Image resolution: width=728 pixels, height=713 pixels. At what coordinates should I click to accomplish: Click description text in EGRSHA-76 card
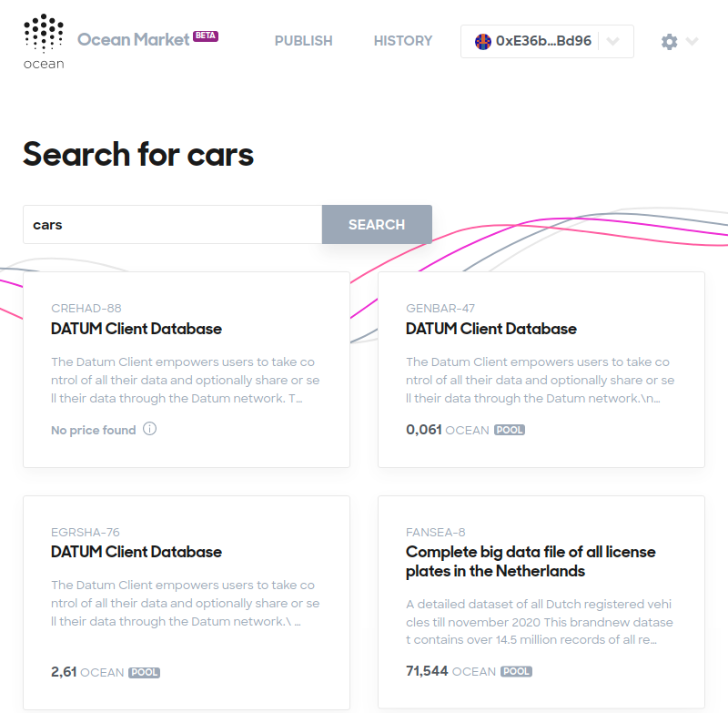click(186, 603)
